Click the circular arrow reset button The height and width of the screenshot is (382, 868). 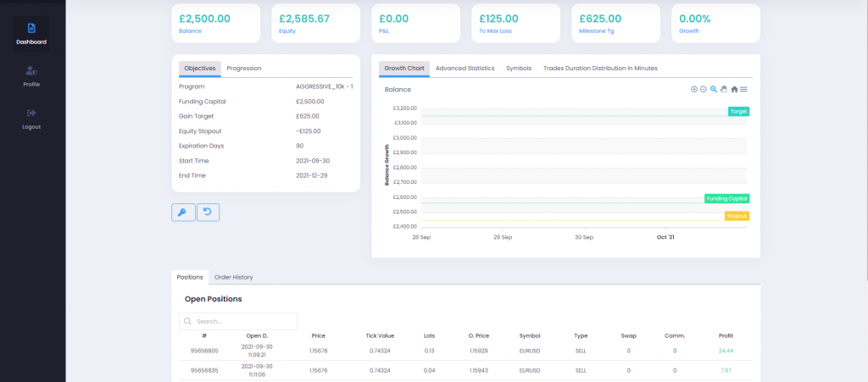point(209,213)
